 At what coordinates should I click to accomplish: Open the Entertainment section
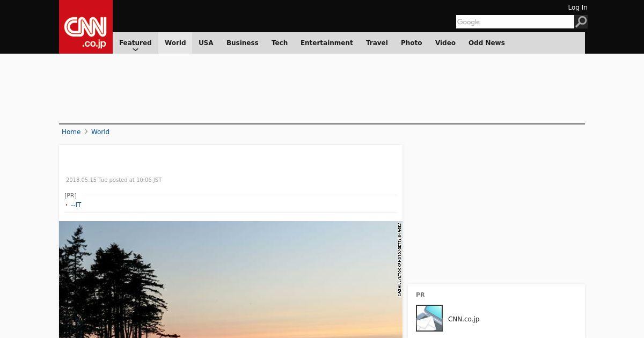coord(327,43)
